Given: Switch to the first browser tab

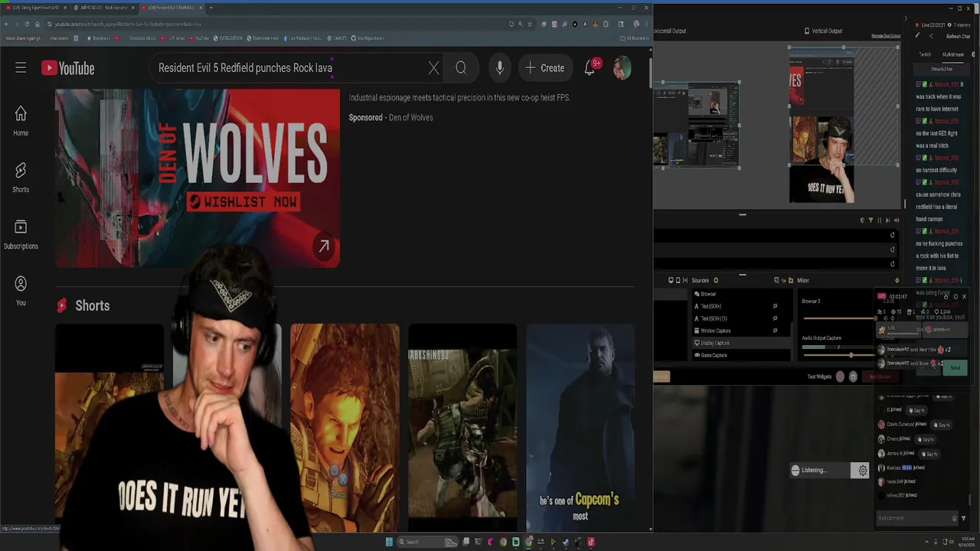Looking at the screenshot, I should (34, 8).
